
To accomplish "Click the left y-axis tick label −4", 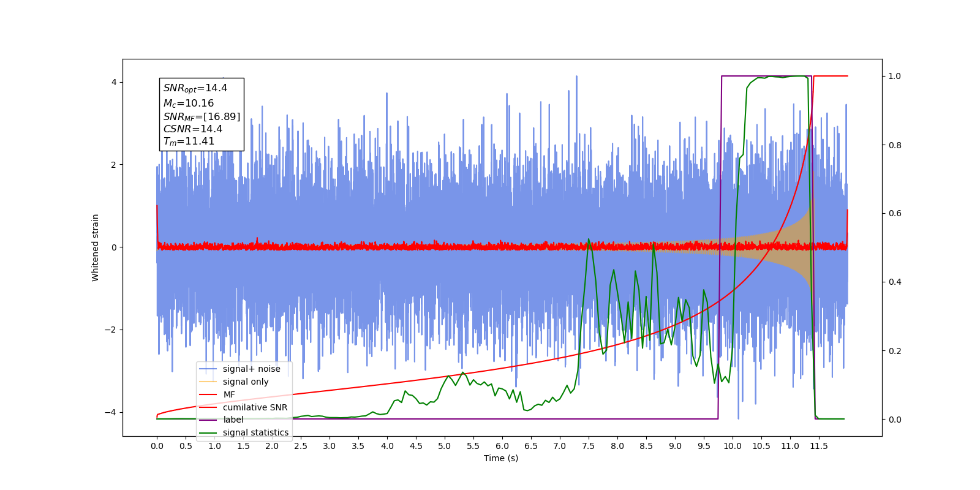I will tap(111, 412).
